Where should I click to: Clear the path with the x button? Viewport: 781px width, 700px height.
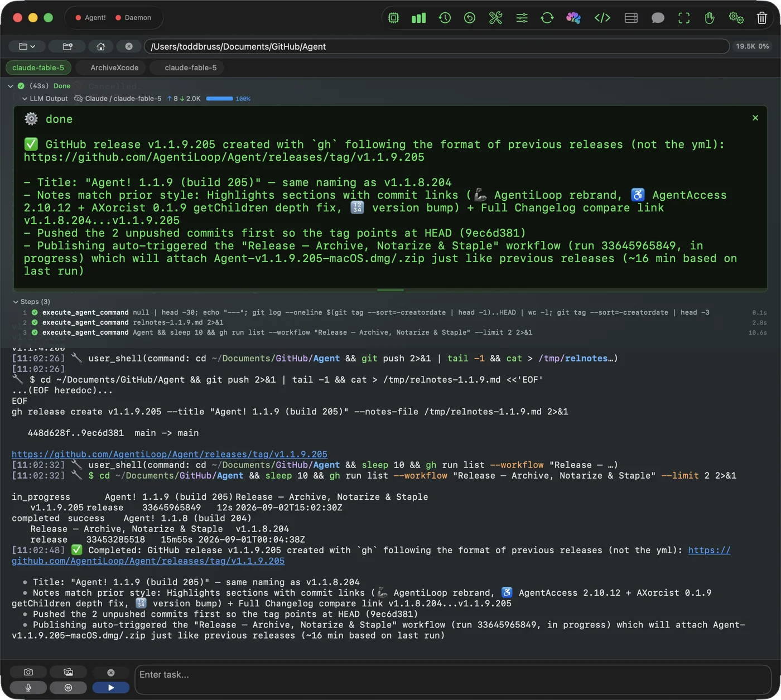click(129, 46)
